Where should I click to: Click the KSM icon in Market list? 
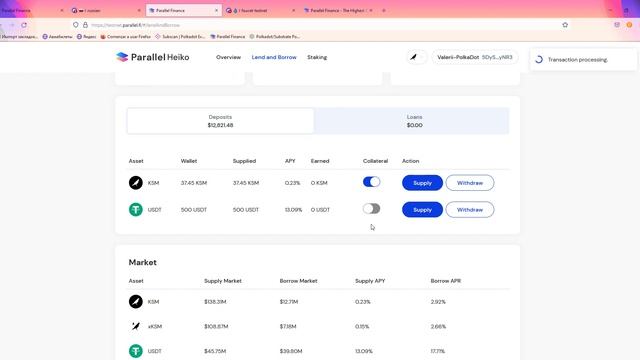[x=136, y=302]
